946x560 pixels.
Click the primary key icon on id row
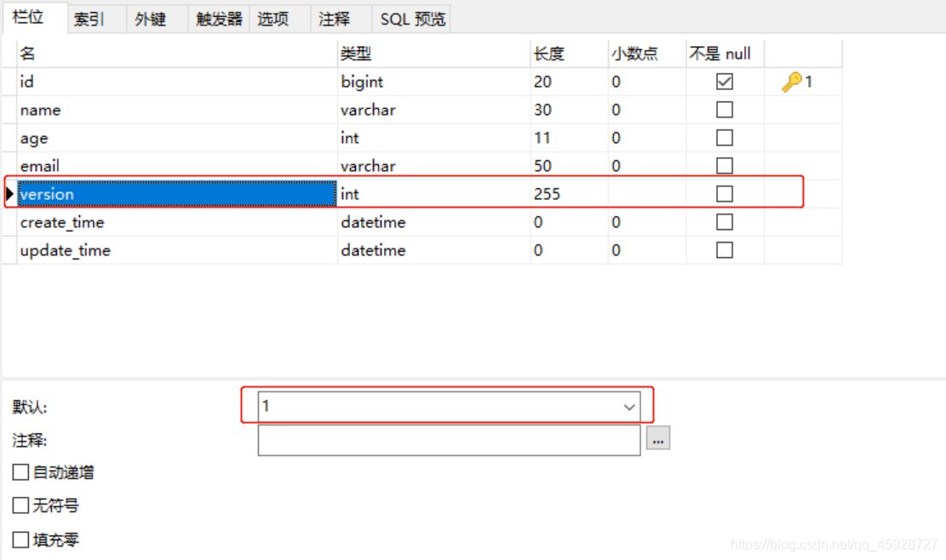pos(792,82)
